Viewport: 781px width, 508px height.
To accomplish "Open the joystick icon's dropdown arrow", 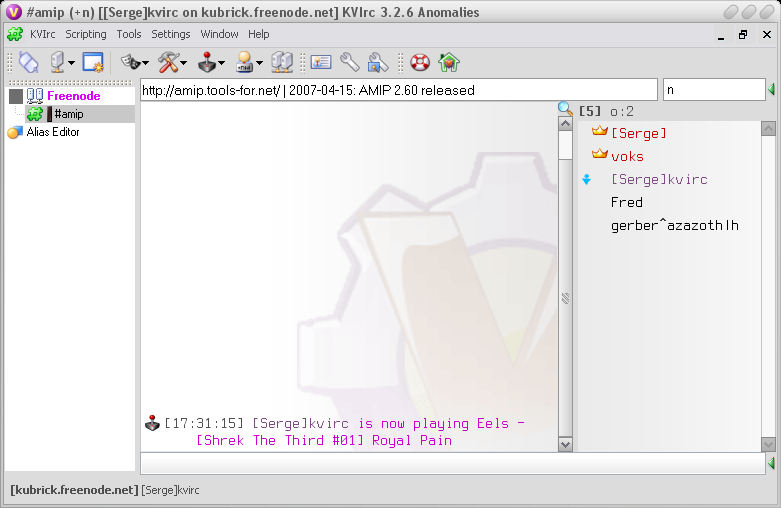I will click(222, 63).
